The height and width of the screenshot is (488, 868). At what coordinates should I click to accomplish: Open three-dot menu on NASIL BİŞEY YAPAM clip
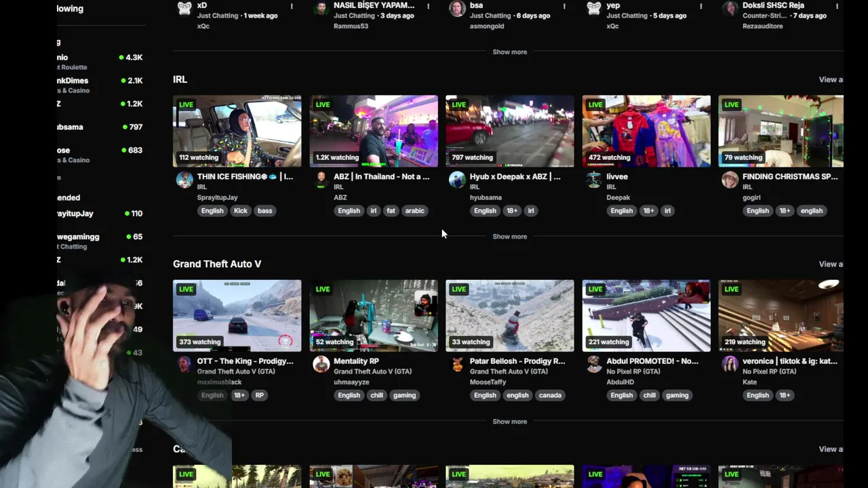[428, 6]
